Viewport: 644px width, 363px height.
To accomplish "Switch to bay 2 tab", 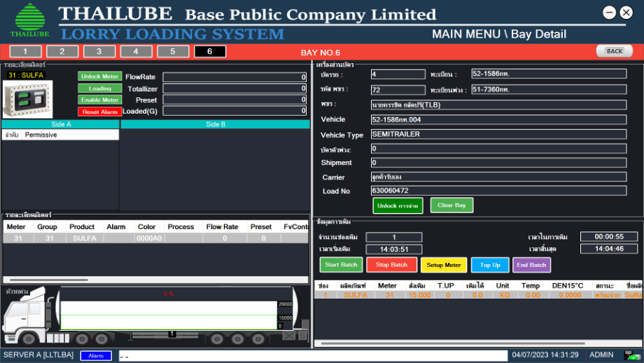I will [62, 51].
